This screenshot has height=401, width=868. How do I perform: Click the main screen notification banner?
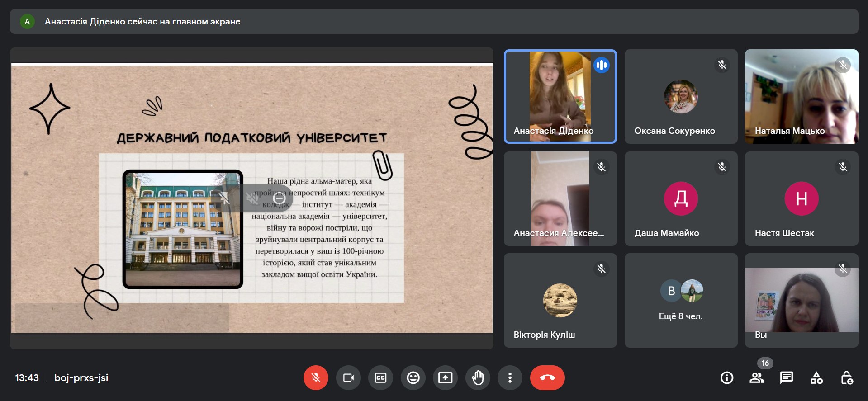pyautogui.click(x=434, y=21)
